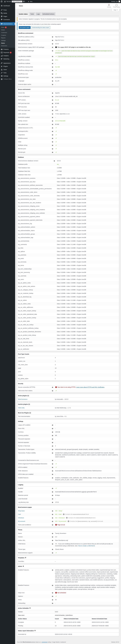Switch to the Tools tab
Screen dimensions: 121x644
point(32,14)
